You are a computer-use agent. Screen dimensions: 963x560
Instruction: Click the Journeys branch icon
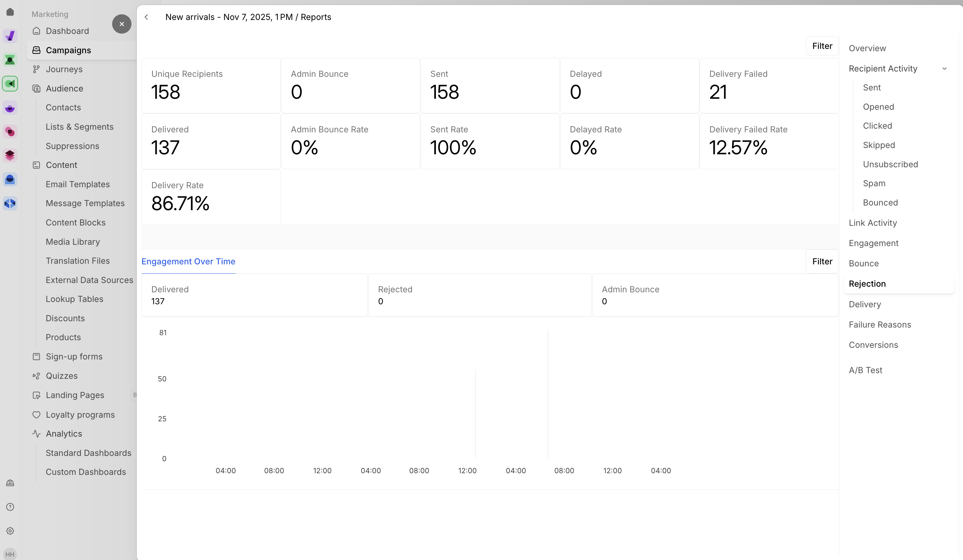tap(36, 69)
